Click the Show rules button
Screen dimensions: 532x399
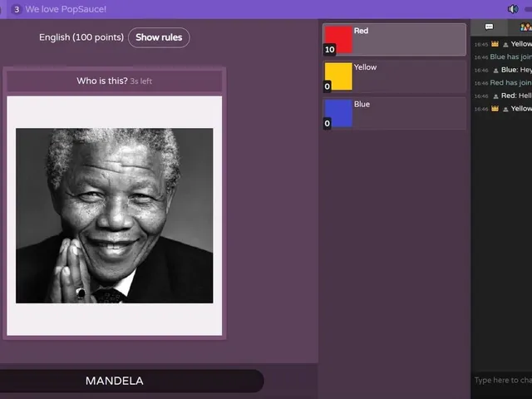point(159,37)
